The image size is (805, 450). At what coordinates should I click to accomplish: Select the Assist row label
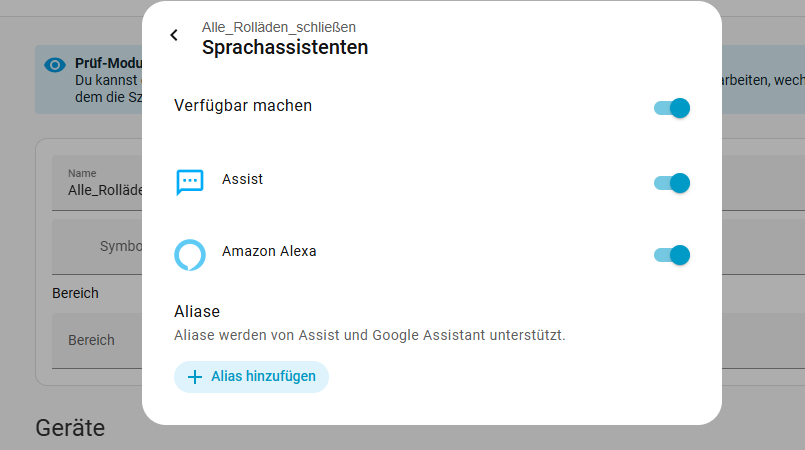tap(242, 179)
